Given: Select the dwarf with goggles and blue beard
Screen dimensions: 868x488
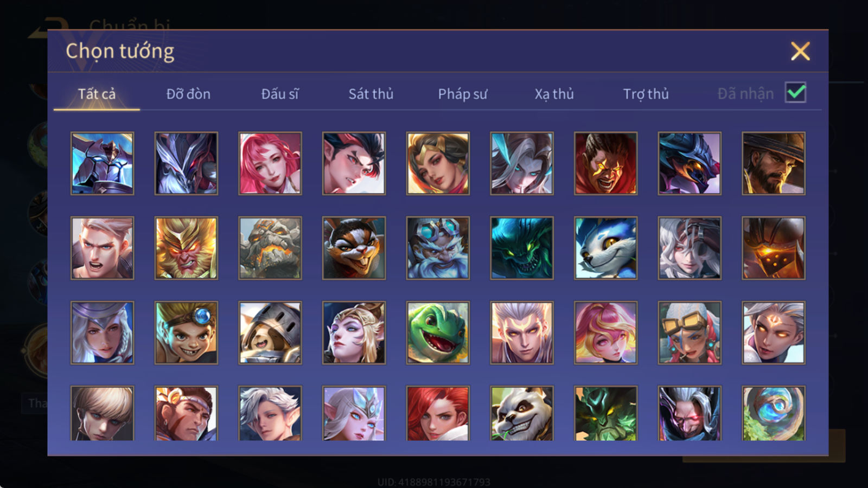Looking at the screenshot, I should (438, 248).
